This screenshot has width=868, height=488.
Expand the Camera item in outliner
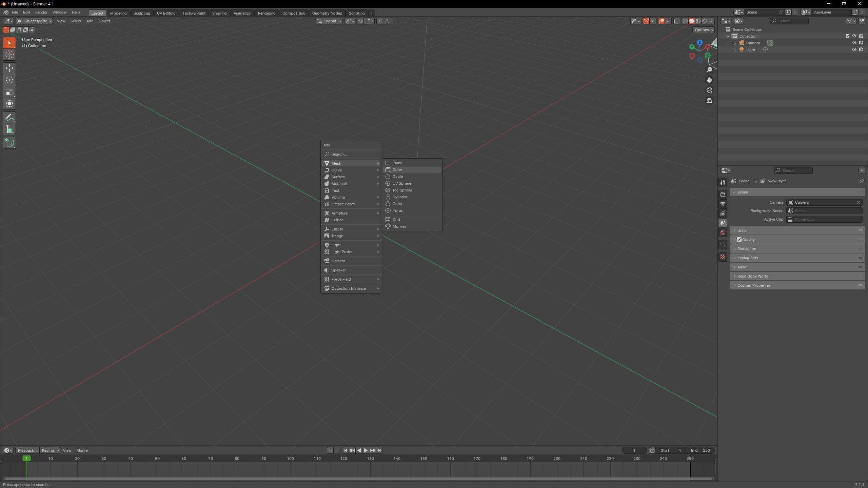click(x=735, y=43)
